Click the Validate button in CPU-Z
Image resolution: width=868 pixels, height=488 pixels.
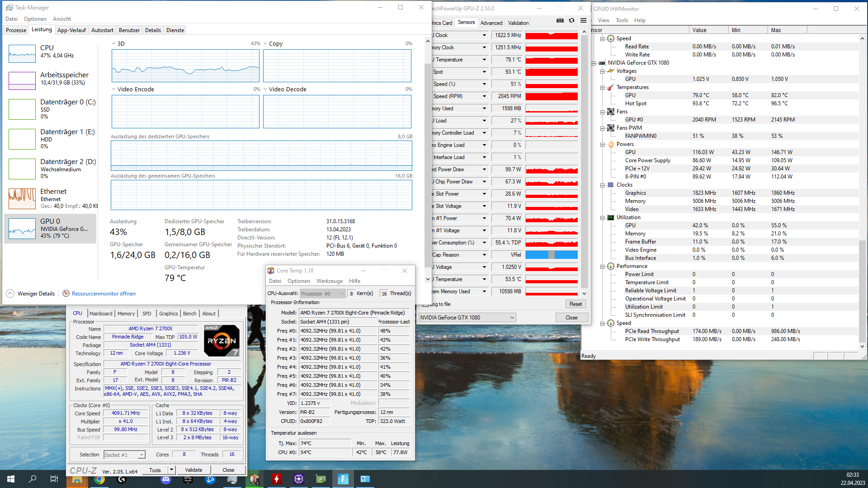[193, 470]
